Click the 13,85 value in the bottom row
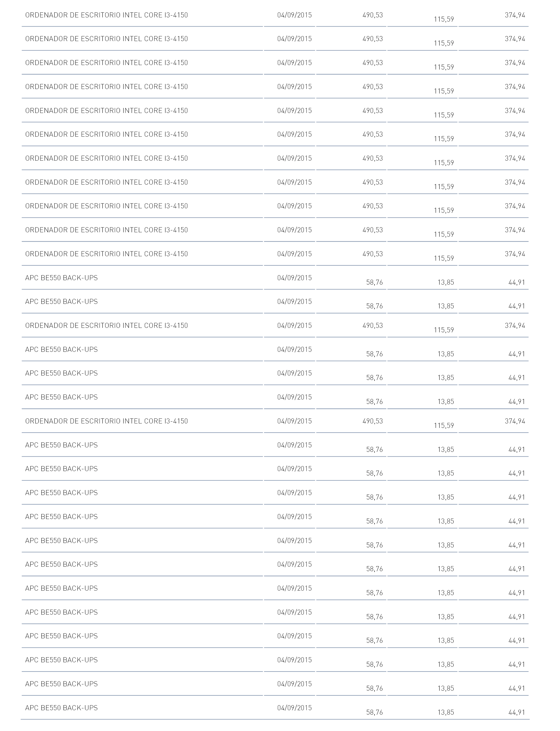Viewport: 560px width, 731px height. pyautogui.click(x=446, y=712)
